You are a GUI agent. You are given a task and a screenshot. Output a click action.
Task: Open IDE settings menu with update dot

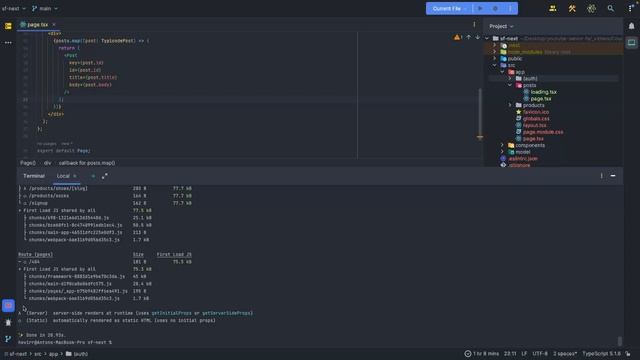point(631,8)
